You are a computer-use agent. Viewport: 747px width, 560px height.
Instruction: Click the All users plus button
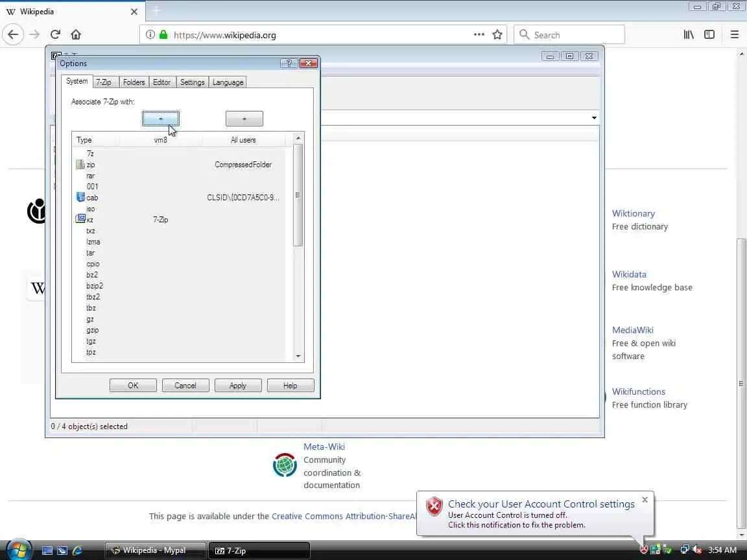click(x=244, y=119)
